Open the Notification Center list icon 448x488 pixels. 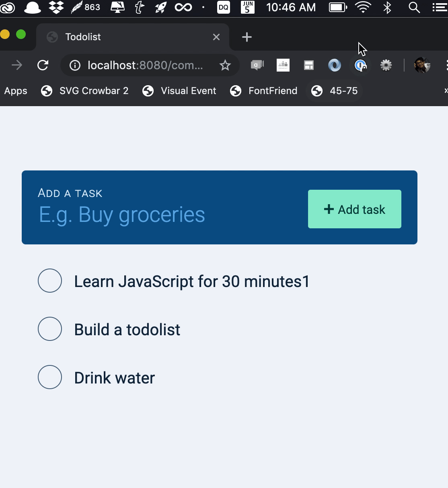pyautogui.click(x=440, y=7)
